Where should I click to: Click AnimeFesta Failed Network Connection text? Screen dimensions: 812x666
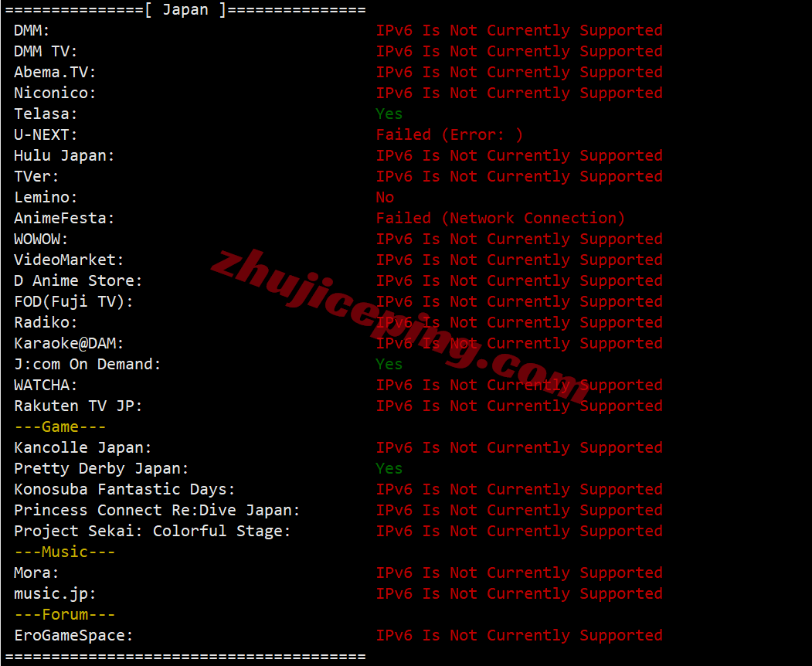pyautogui.click(x=500, y=218)
